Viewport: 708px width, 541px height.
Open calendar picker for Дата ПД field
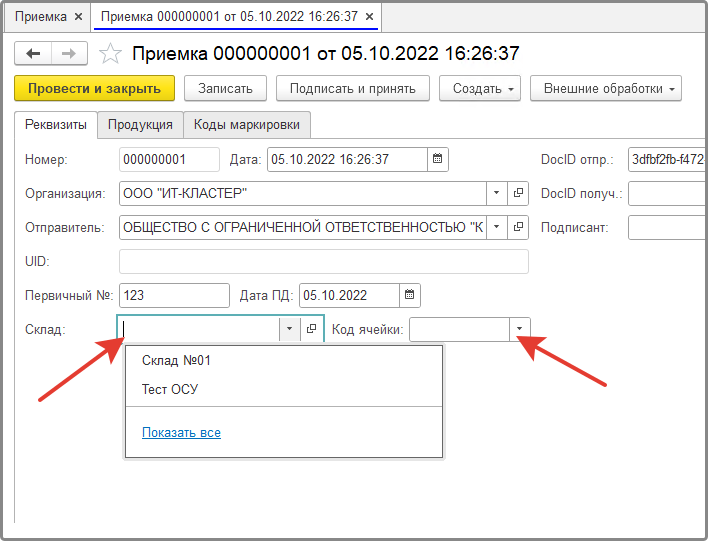410,295
